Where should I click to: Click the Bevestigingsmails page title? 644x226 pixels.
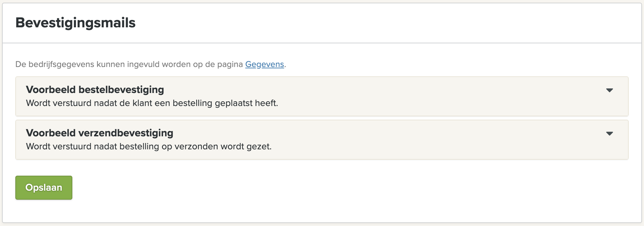point(75,23)
